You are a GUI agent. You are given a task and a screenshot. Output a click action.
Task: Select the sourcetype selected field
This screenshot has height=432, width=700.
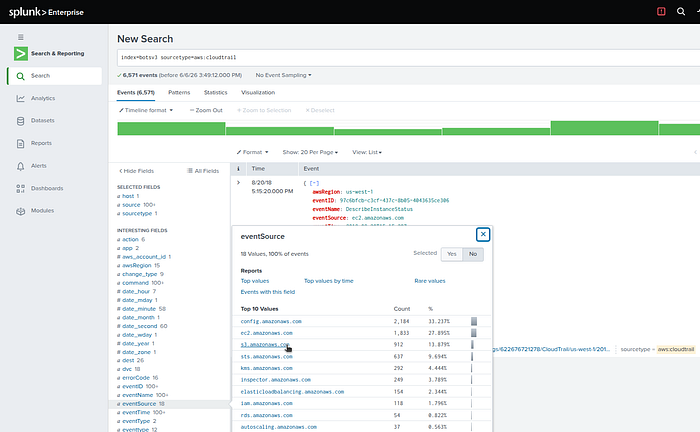[x=137, y=214]
